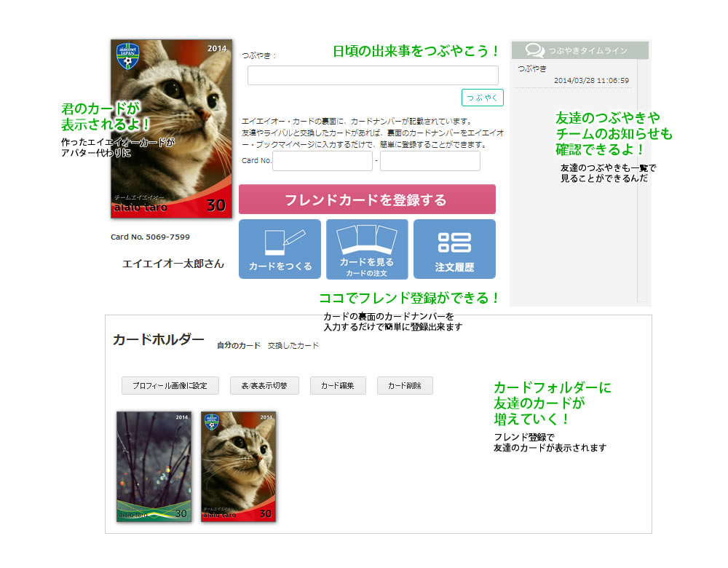Click フレンドカードを登録する button
This screenshot has height=568, width=728.
[367, 200]
